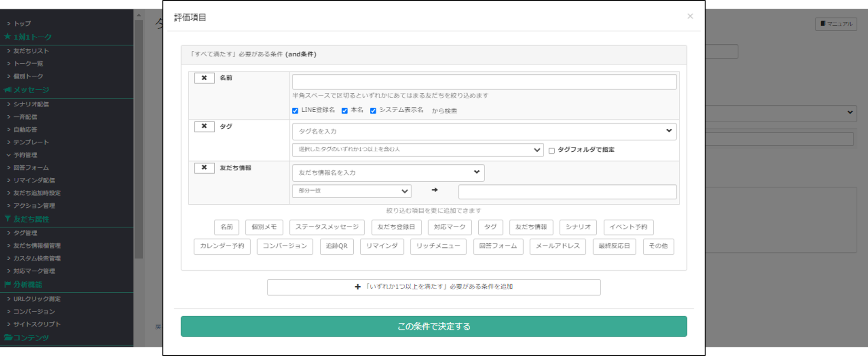This screenshot has width=868, height=356.
Task: Add the 最終反応日 filter item
Action: coord(614,246)
